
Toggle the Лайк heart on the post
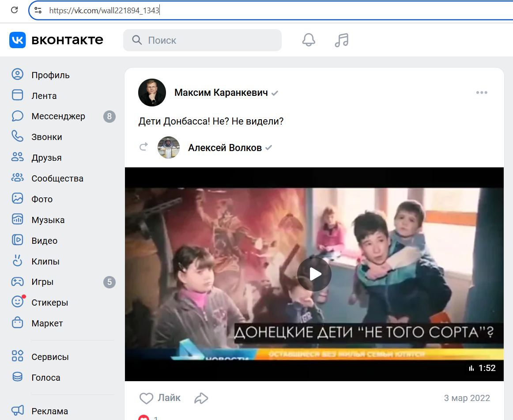coord(147,398)
